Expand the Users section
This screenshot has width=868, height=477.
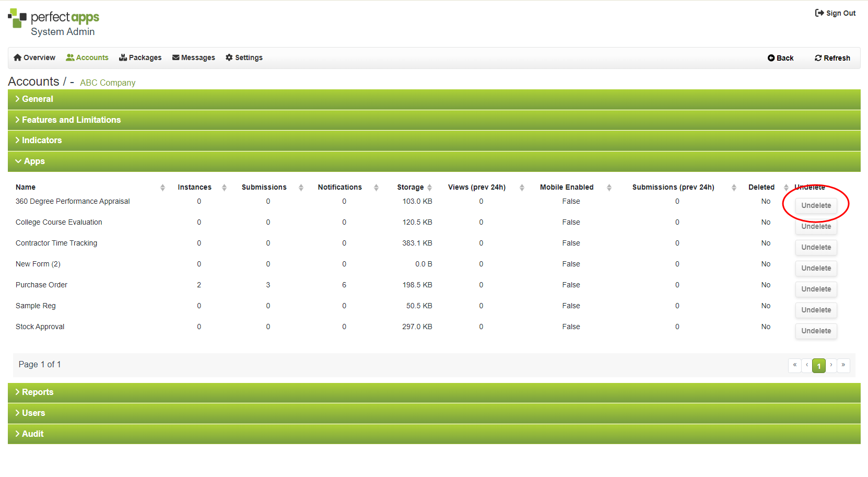434,413
